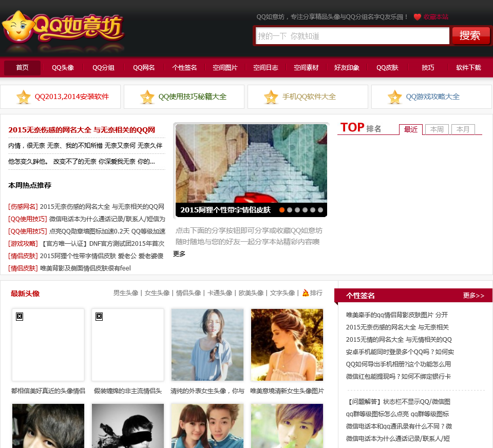Open 个性签名 in the navigation bar
493x448 pixels.
point(184,68)
